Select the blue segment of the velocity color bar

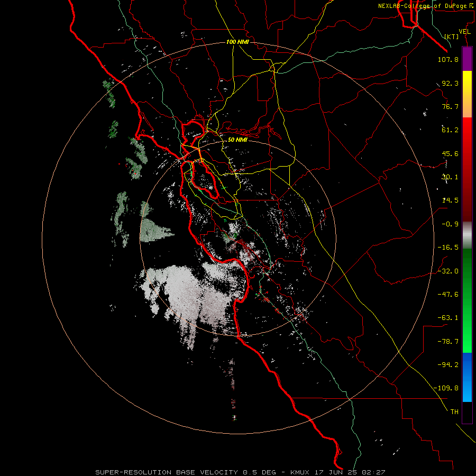pyautogui.click(x=467, y=377)
